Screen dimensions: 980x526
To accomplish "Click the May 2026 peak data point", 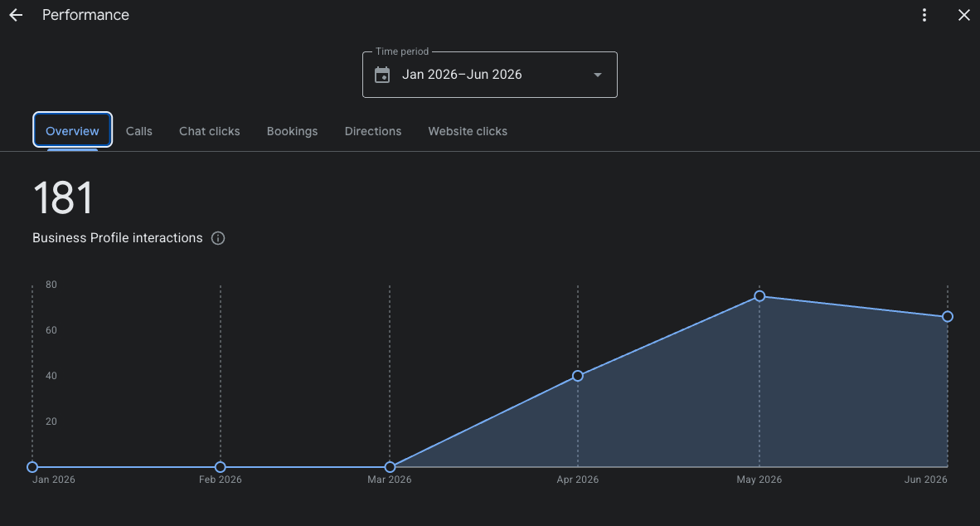I will [x=759, y=296].
